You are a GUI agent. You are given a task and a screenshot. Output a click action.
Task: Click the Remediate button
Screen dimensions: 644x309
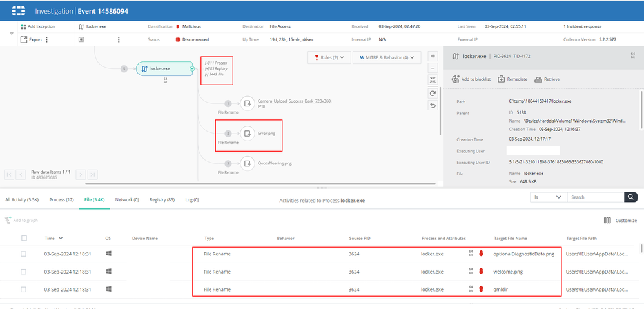pos(514,79)
